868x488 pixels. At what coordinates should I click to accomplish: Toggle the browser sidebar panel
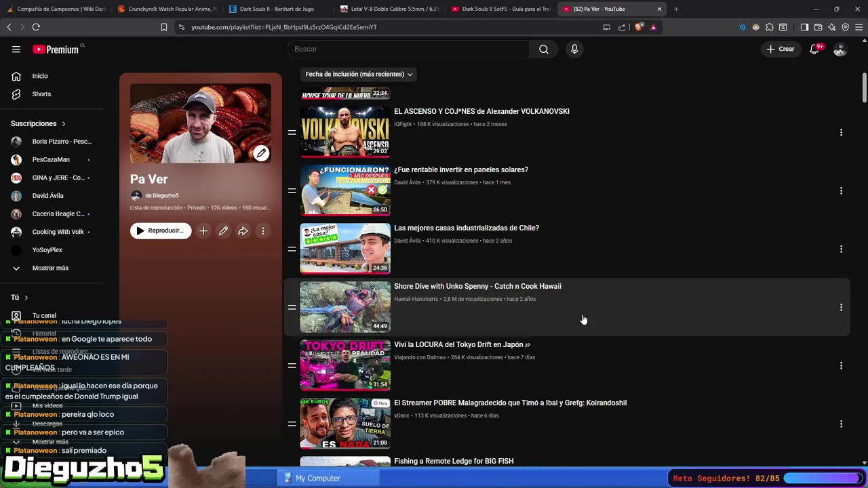click(804, 27)
